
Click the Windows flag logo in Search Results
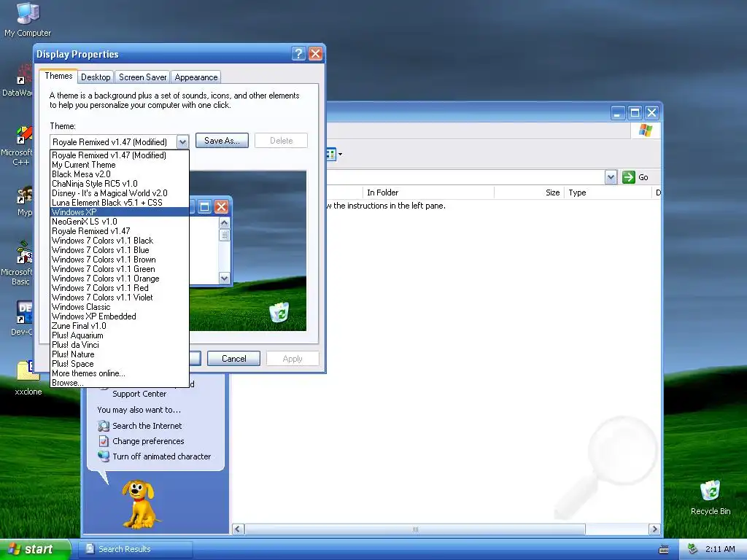pos(646,130)
